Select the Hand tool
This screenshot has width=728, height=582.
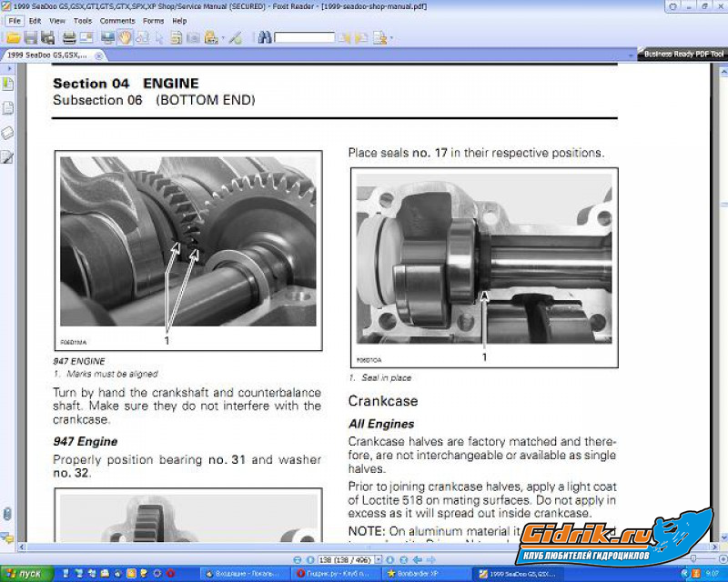(125, 37)
